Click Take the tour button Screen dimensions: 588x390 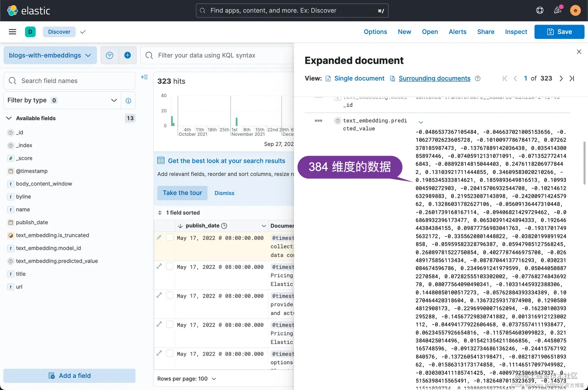pos(182,193)
